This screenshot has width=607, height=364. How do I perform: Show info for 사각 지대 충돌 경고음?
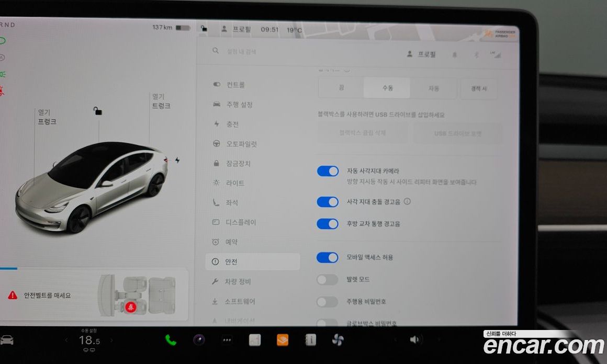(407, 201)
